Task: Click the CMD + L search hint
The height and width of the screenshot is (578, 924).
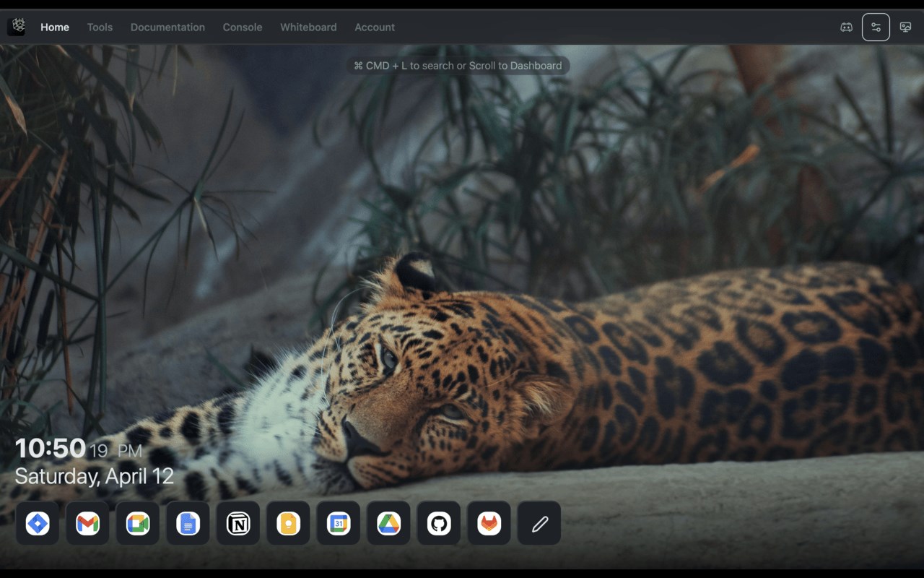Action: click(x=458, y=66)
